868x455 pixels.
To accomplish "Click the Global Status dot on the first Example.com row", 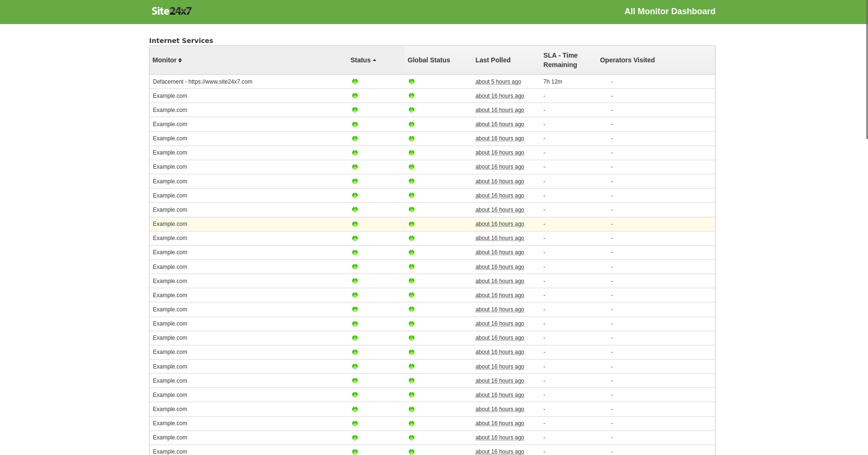I will click(x=411, y=95).
